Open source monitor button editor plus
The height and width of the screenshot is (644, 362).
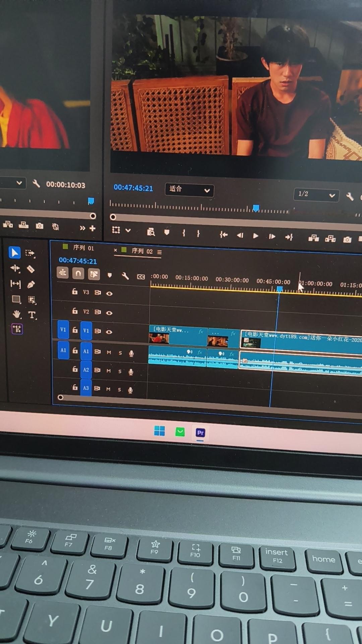coord(93,228)
